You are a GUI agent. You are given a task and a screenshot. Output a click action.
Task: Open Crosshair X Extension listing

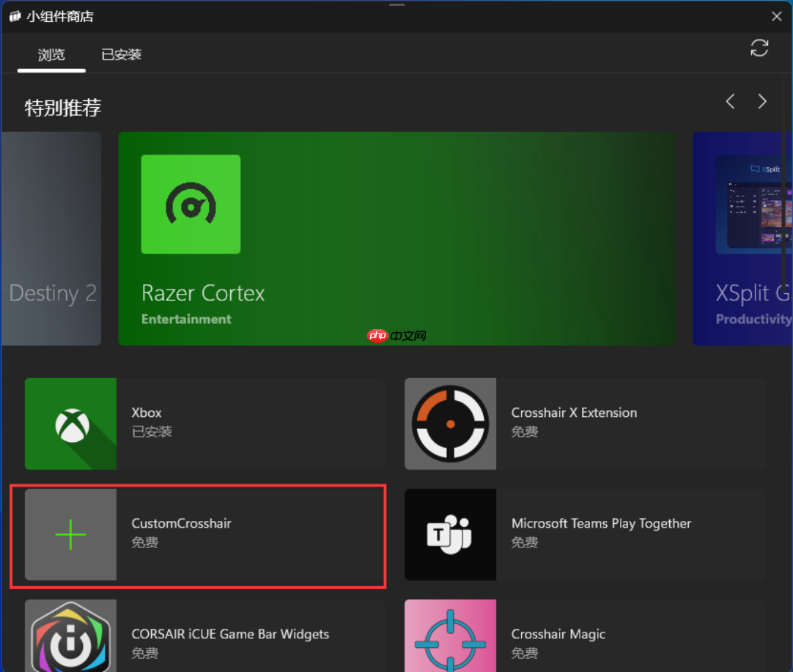(x=585, y=424)
